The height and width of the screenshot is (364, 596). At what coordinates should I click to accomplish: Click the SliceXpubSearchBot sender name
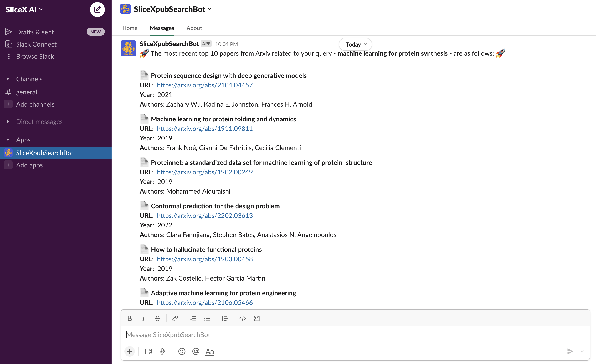pos(169,44)
